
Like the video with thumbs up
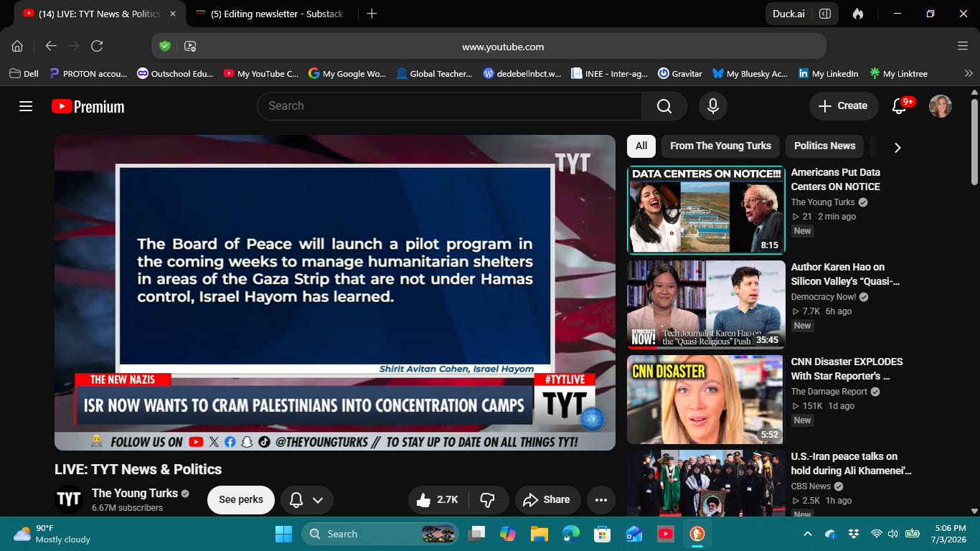[x=436, y=500]
